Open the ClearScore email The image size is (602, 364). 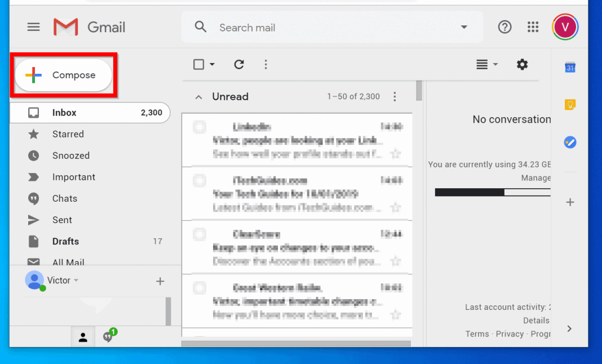pyautogui.click(x=297, y=248)
